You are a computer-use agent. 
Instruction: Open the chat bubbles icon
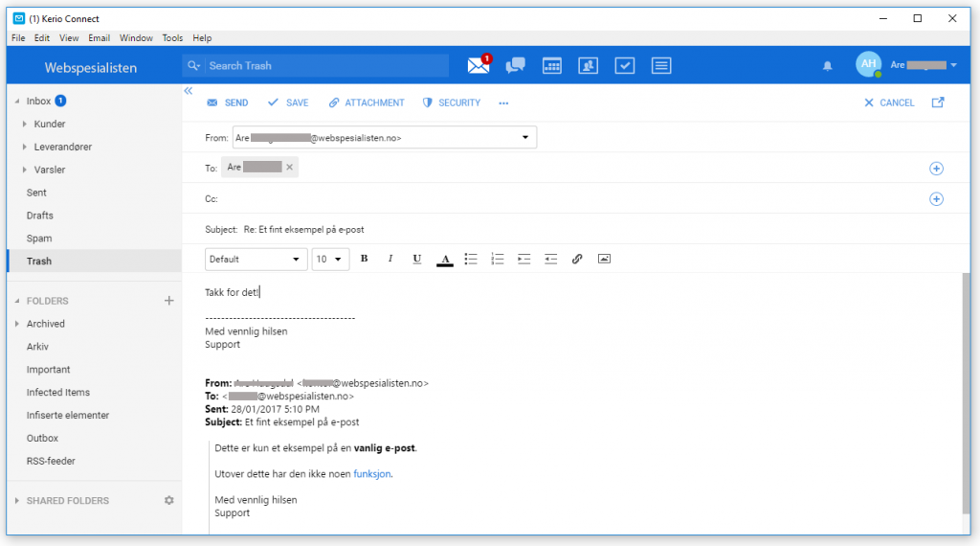516,65
